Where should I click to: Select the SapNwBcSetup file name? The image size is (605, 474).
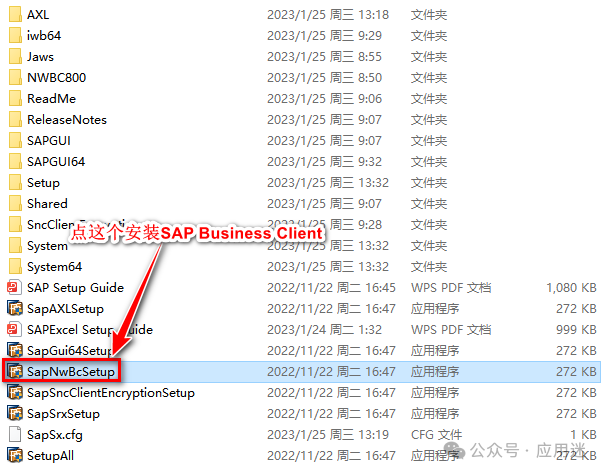[71, 371]
